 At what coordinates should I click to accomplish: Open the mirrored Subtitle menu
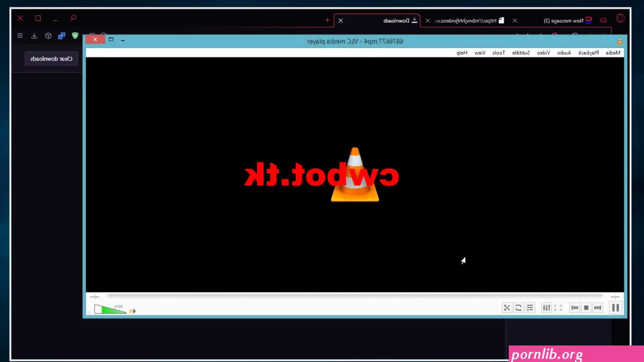(521, 53)
